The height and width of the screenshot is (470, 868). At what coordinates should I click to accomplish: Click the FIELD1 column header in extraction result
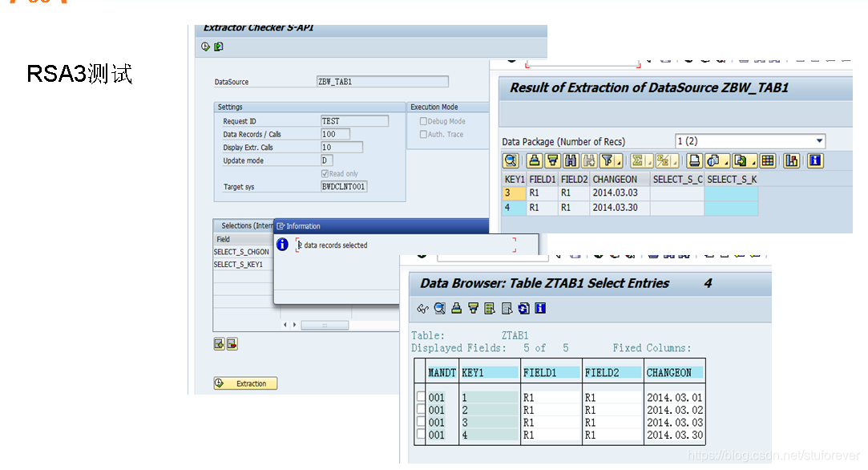(542, 180)
